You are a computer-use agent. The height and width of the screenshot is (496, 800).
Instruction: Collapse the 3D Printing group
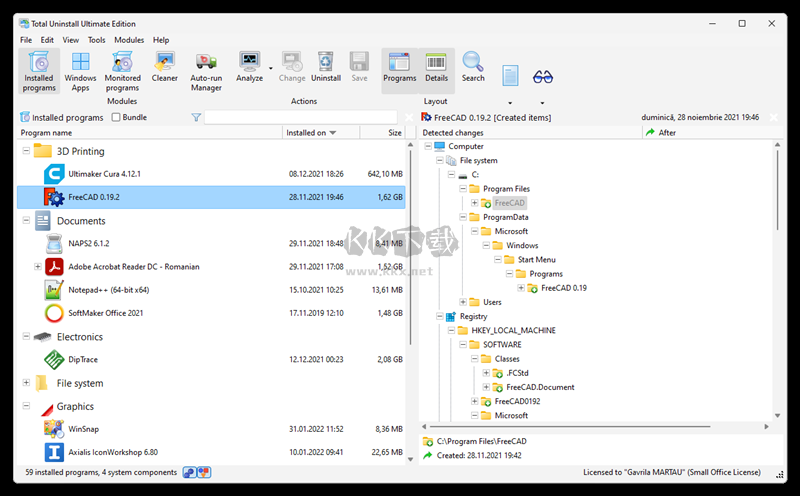(26, 151)
